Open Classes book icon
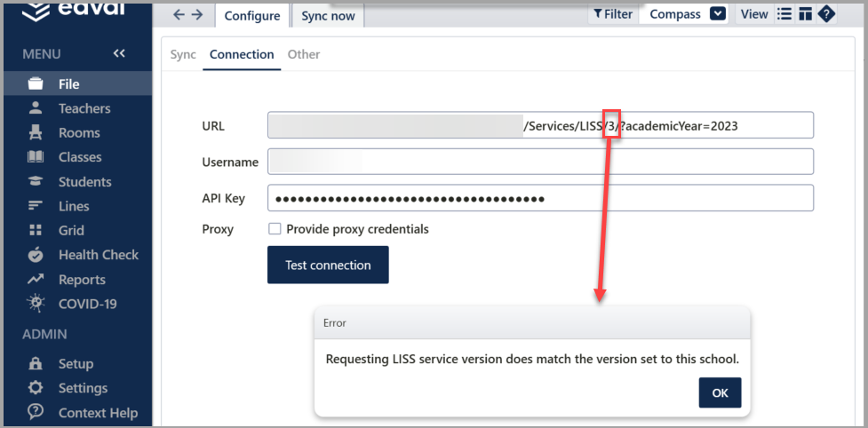868x428 pixels. pyautogui.click(x=36, y=157)
